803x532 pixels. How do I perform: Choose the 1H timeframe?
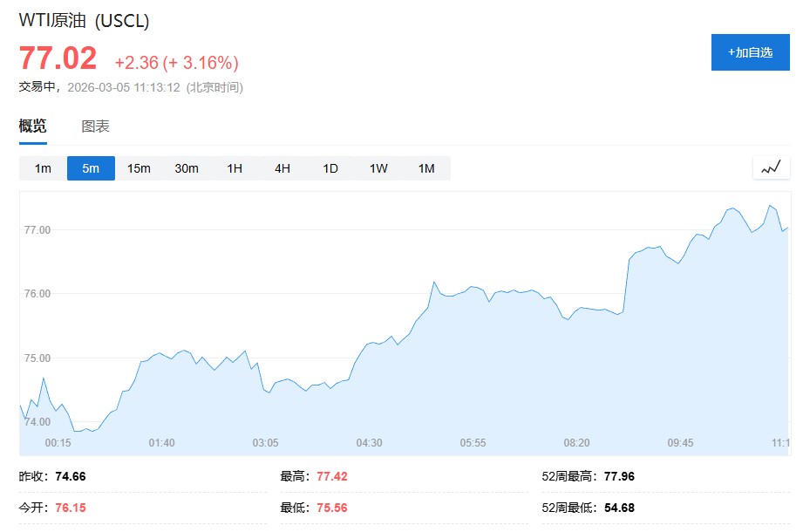click(x=235, y=168)
